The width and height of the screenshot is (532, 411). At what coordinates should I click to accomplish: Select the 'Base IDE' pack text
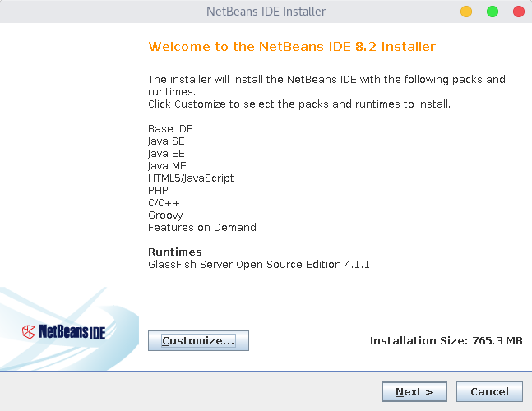170,129
